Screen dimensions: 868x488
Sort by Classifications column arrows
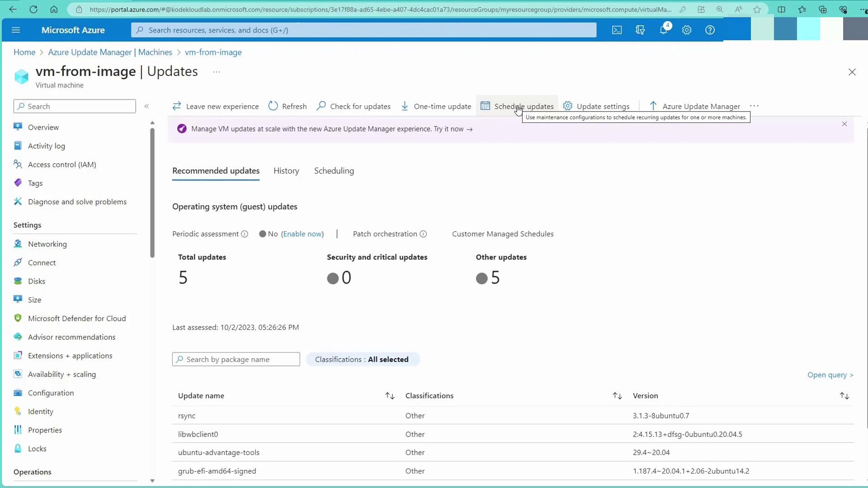(x=617, y=396)
